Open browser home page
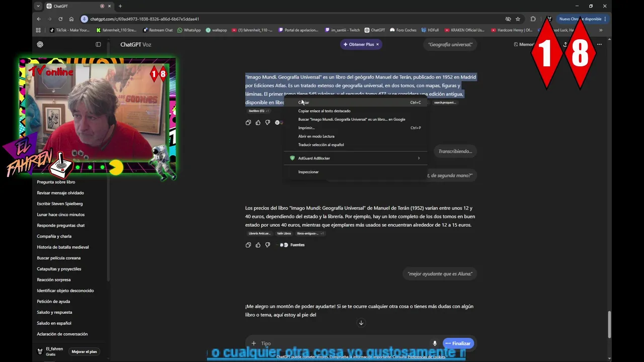The height and width of the screenshot is (362, 644). [x=71, y=19]
